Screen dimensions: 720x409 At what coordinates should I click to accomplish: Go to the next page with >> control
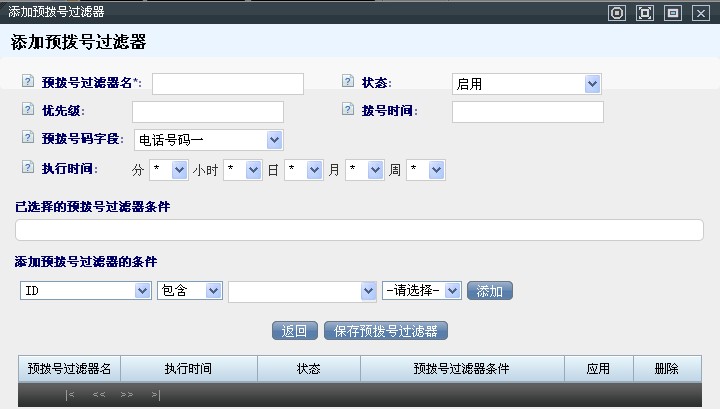coord(127,395)
